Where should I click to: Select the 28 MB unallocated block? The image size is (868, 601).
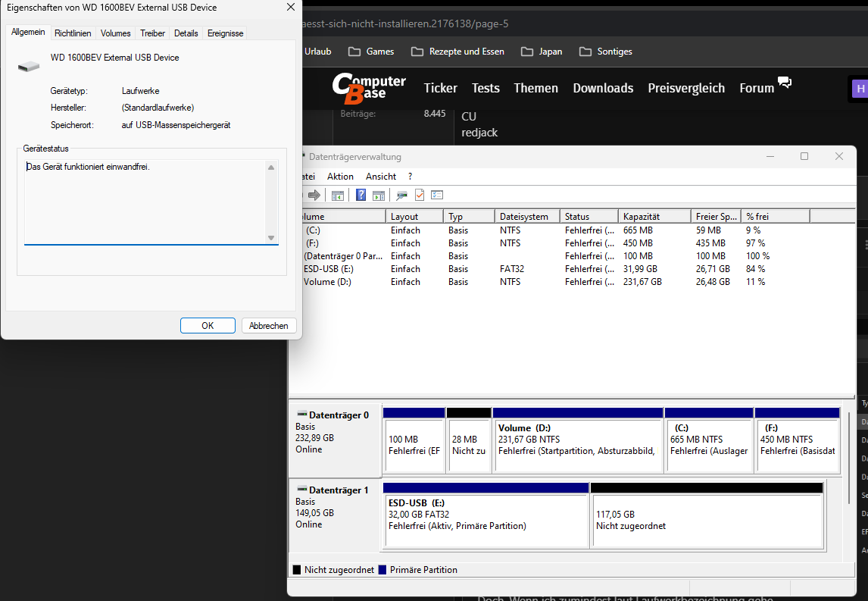[x=469, y=441]
